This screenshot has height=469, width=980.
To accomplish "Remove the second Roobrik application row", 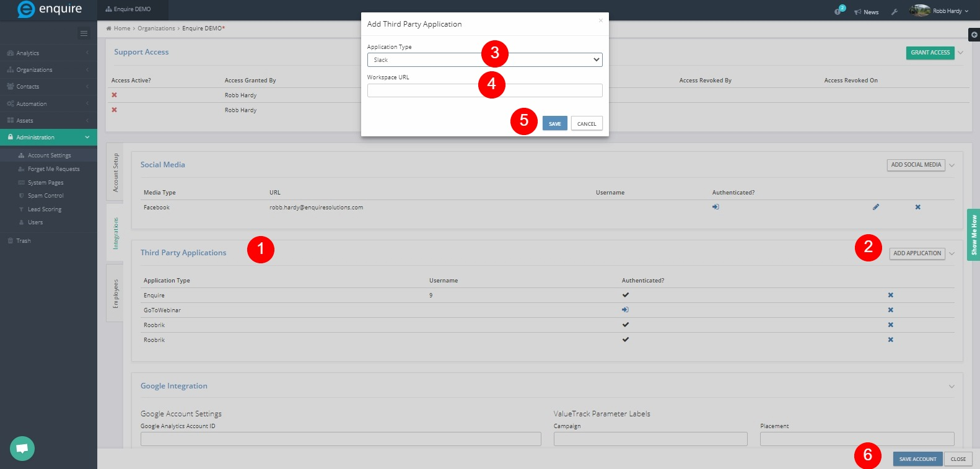I will (891, 340).
